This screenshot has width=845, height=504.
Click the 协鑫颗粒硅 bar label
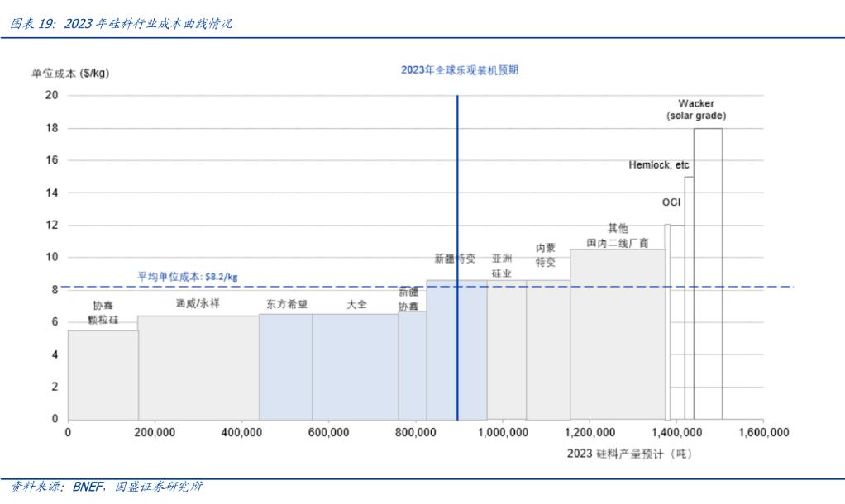pos(103,311)
